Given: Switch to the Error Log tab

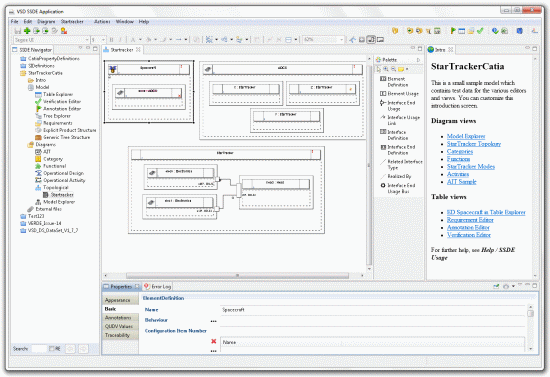Looking at the screenshot, I should 158,287.
